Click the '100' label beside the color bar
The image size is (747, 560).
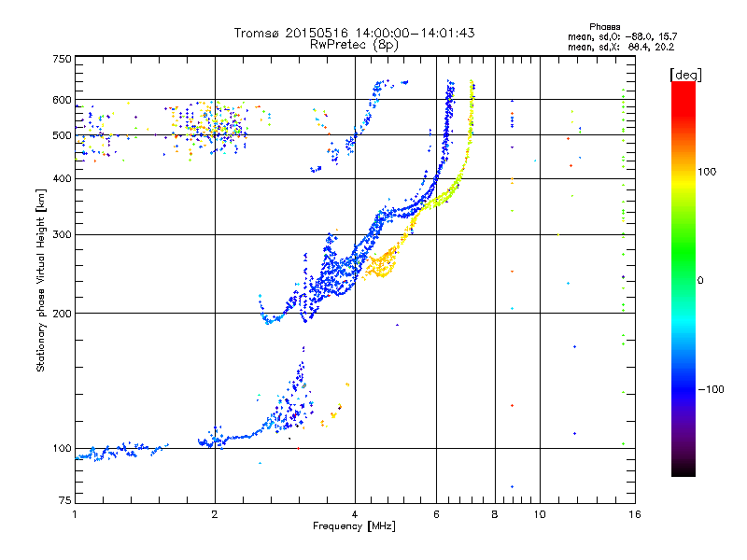(707, 172)
